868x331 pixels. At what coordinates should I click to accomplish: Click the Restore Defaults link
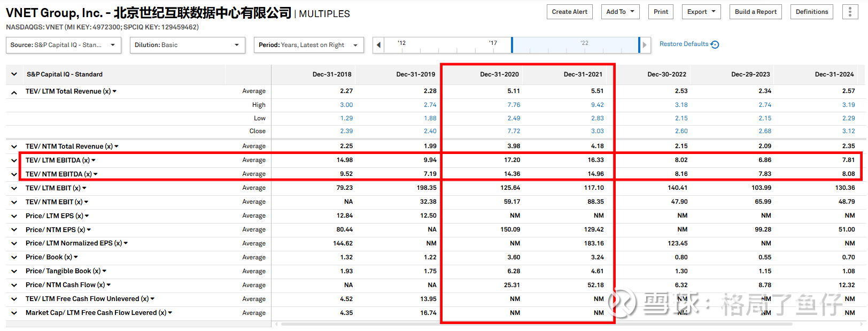pos(689,44)
